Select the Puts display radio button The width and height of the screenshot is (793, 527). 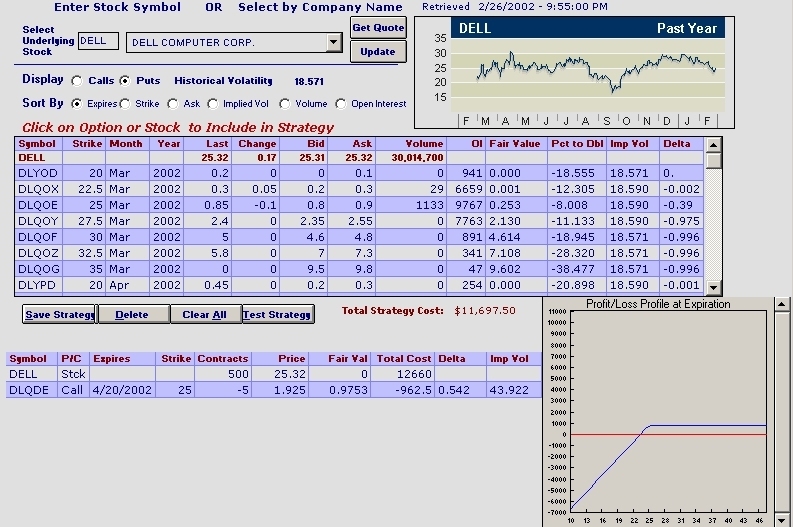click(125, 81)
